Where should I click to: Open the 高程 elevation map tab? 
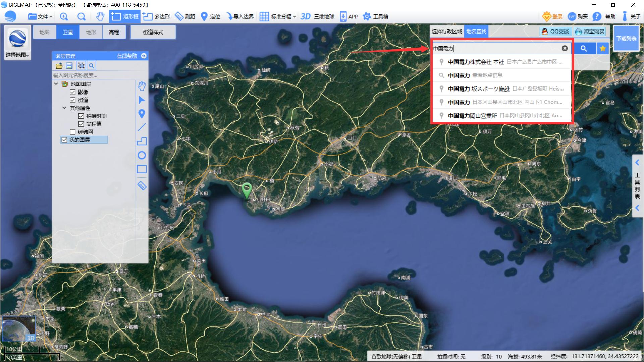click(x=114, y=32)
